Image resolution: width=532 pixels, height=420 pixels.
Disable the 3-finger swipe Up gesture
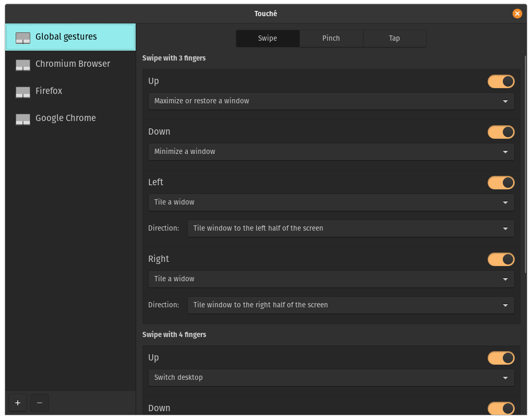[x=501, y=81]
